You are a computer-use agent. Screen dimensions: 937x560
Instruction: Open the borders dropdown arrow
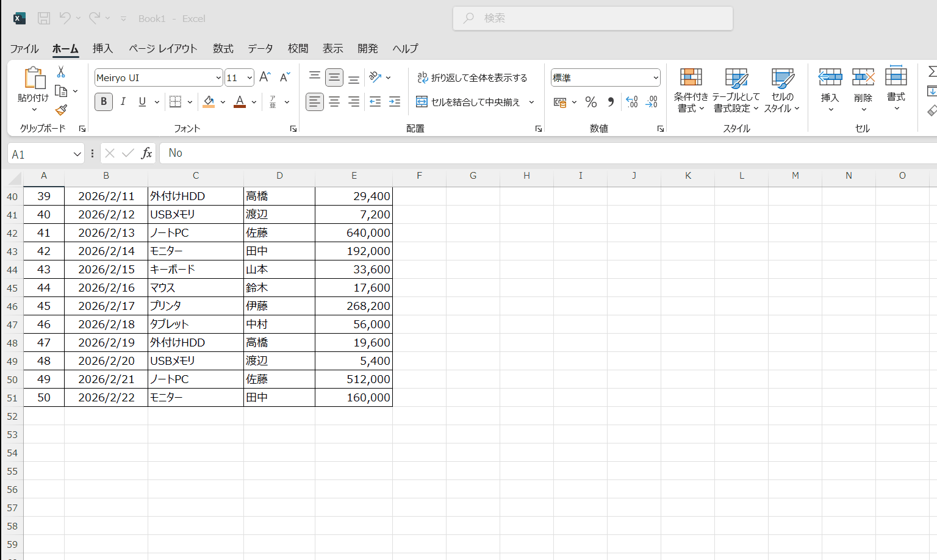click(x=190, y=102)
